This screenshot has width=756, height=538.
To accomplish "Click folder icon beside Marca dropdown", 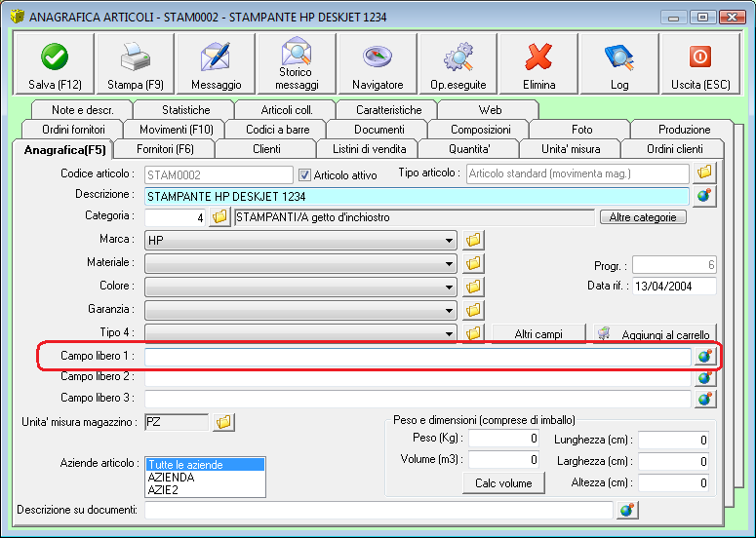I will tap(473, 240).
